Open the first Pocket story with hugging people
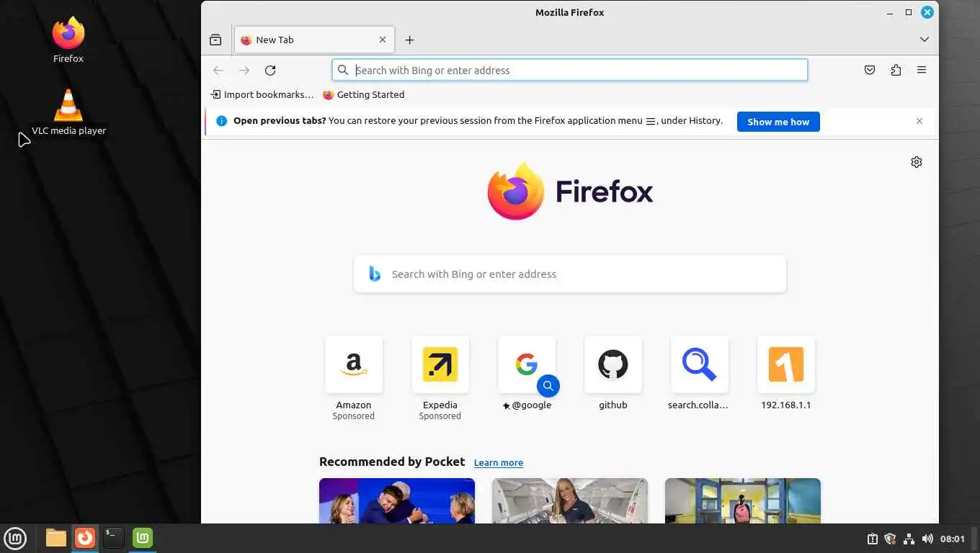This screenshot has height=553, width=980. (397, 500)
